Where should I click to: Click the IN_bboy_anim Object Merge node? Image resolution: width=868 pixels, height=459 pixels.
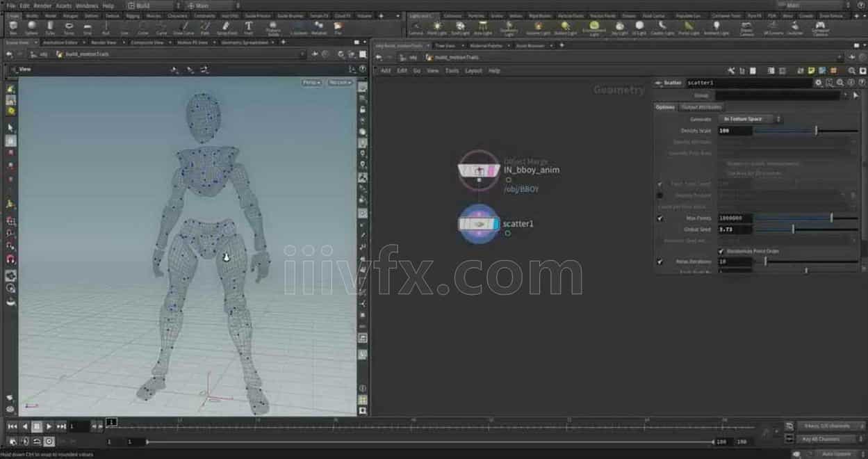click(479, 170)
